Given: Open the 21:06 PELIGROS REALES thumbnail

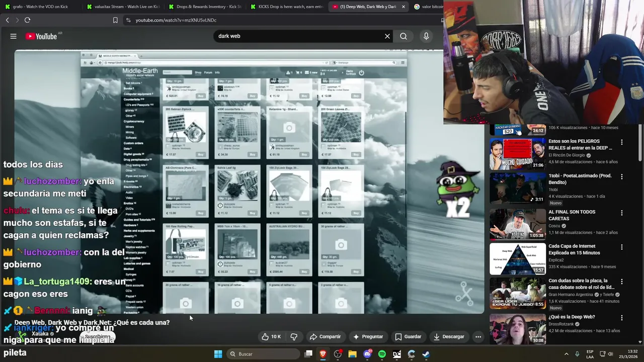Looking at the screenshot, I should point(518,154).
